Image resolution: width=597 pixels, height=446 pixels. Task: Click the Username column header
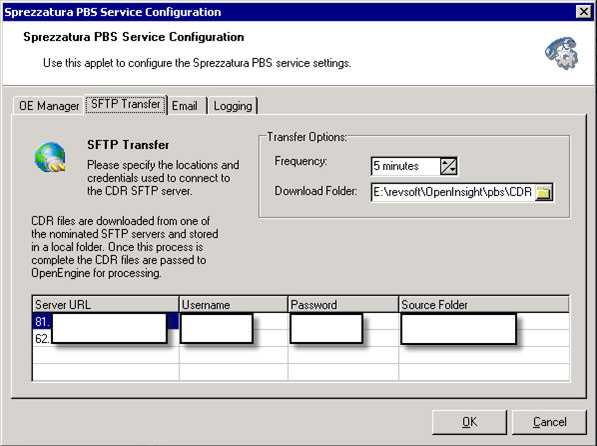click(233, 305)
